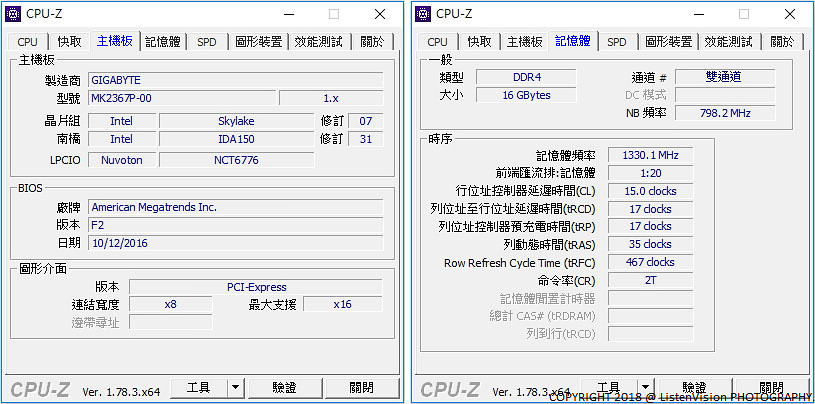Screen dimensions: 815x404
Task: Open SPD tab in left window
Action: [206, 42]
